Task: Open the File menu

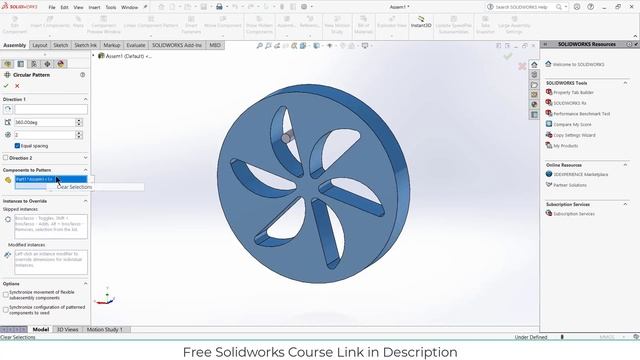Action: click(x=52, y=7)
